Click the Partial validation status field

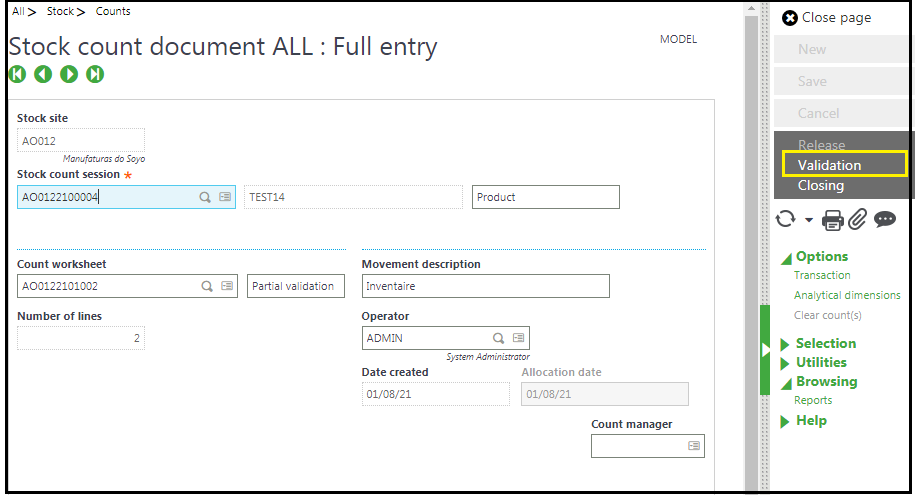[296, 286]
